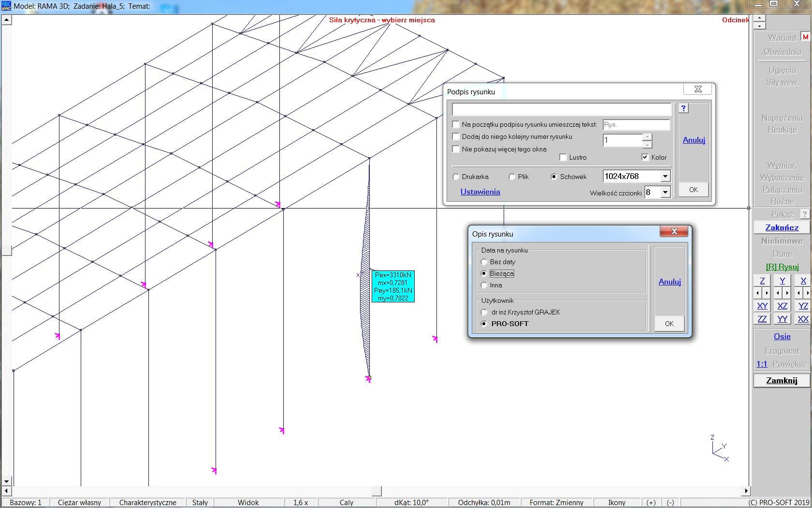Image resolution: width=812 pixels, height=508 pixels.
Task: Click the Widok item in status bar
Action: click(x=248, y=502)
